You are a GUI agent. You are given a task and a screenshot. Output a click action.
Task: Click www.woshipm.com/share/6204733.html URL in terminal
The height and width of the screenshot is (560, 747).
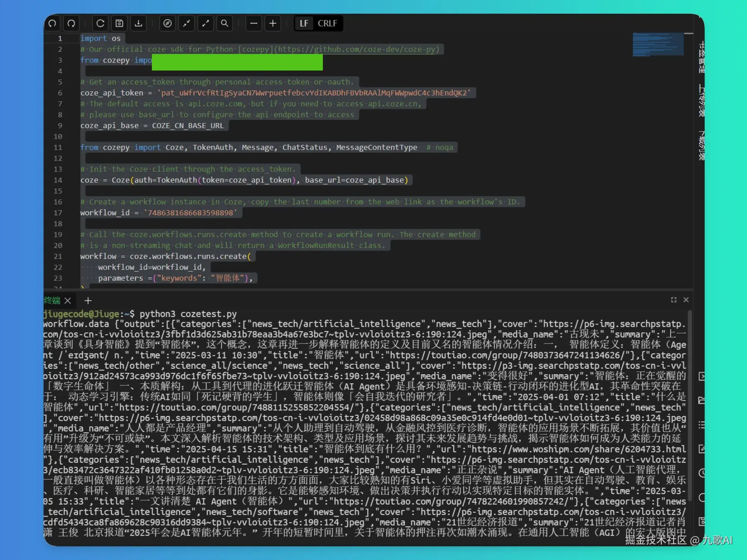[579, 449]
